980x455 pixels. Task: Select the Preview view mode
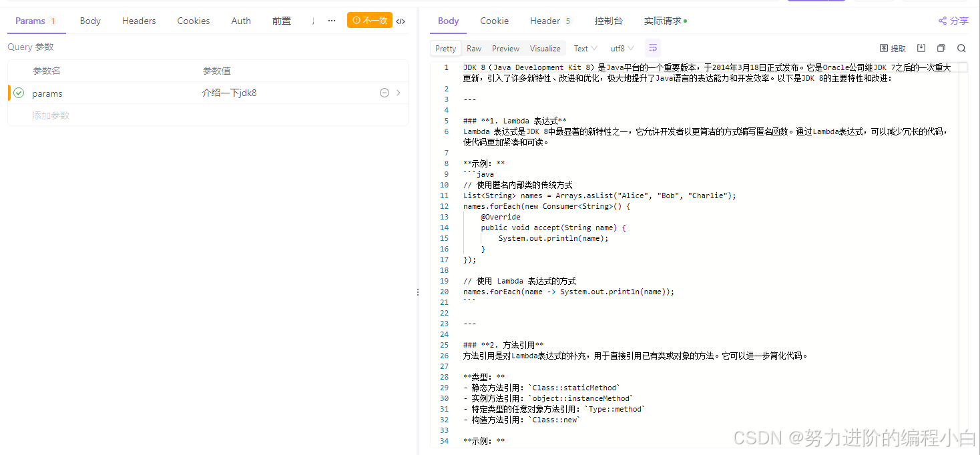tap(505, 48)
